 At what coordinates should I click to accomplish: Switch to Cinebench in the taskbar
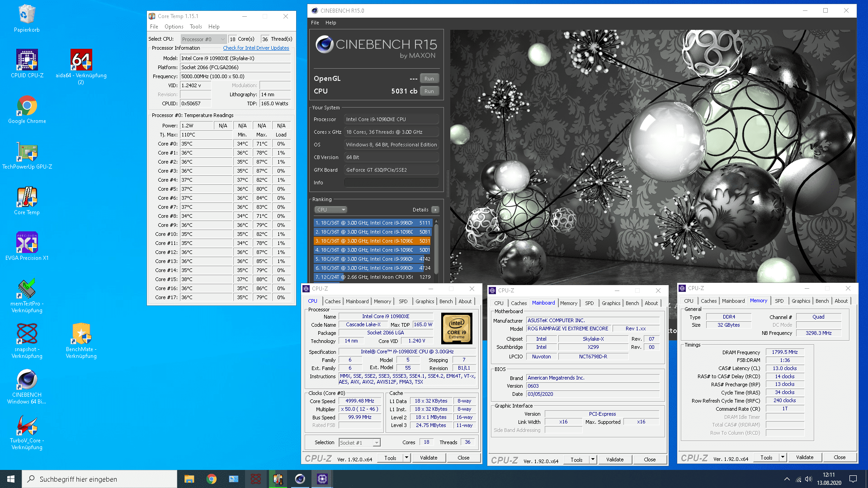[x=300, y=479]
